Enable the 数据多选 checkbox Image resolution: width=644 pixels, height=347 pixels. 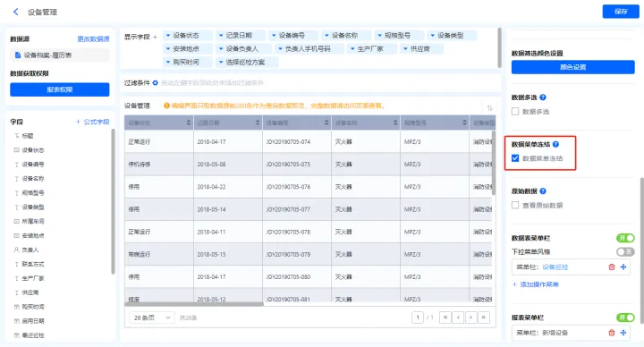(515, 111)
